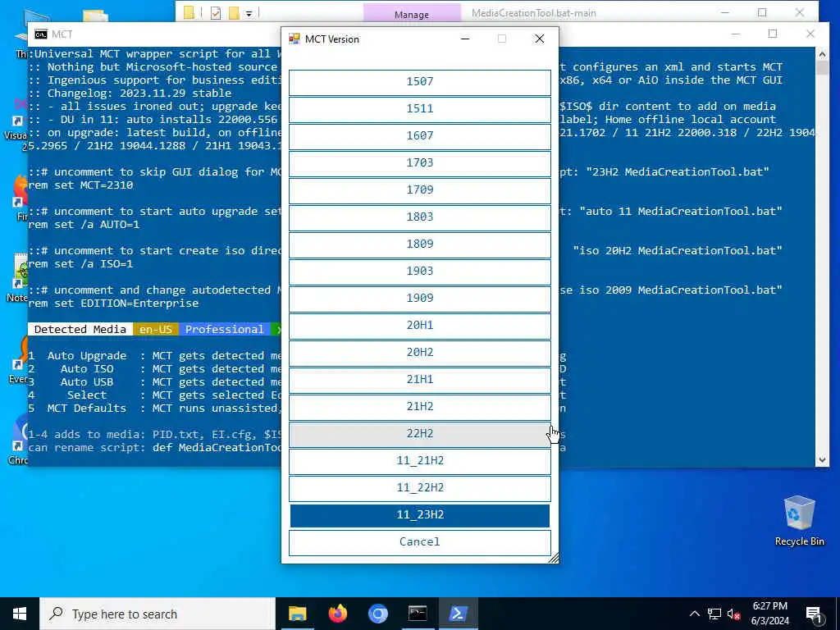Image resolution: width=840 pixels, height=630 pixels.
Task: Click 'rem set MCT=2310' line in console
Action: tap(80, 185)
